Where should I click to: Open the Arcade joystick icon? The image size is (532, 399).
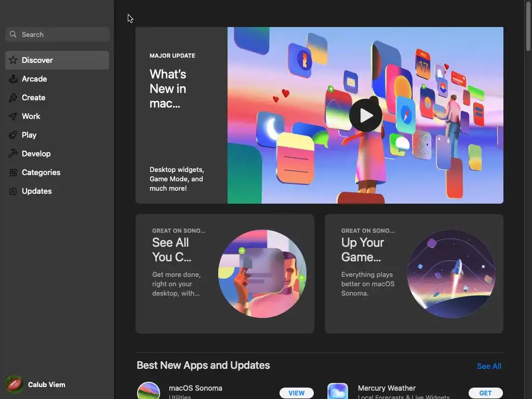(x=13, y=79)
